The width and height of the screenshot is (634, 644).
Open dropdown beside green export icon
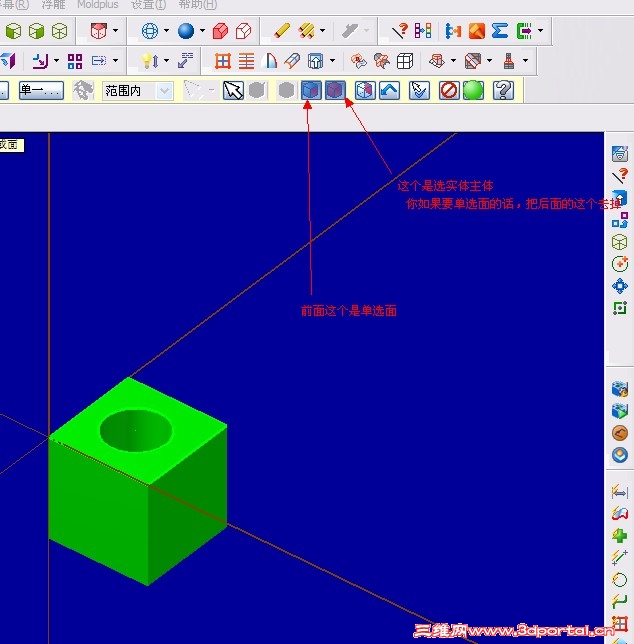coord(540,31)
